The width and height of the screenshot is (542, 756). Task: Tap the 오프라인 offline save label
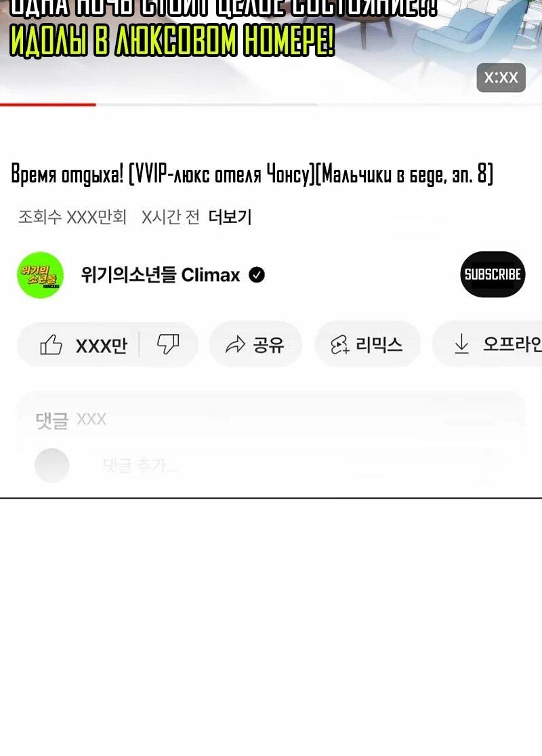pyautogui.click(x=513, y=344)
